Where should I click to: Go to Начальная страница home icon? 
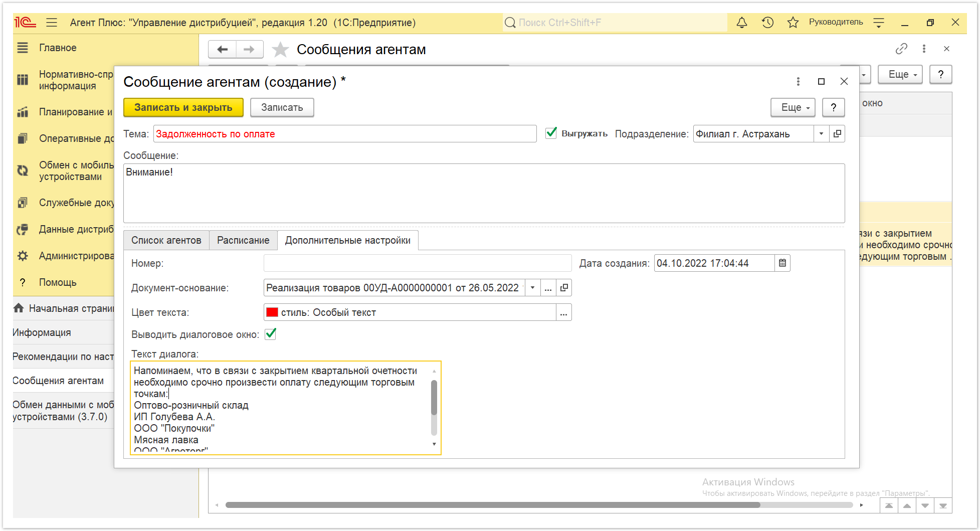point(19,308)
